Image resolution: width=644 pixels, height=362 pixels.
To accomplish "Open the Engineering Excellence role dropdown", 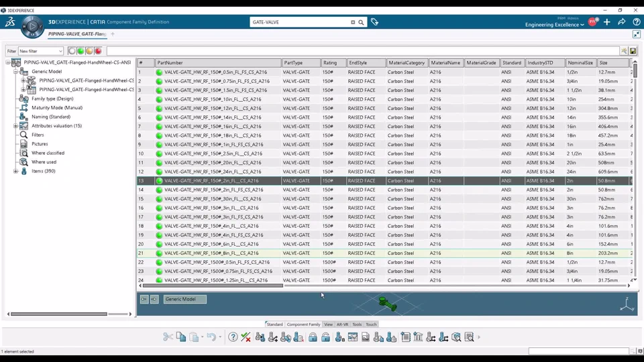I will pos(555,25).
